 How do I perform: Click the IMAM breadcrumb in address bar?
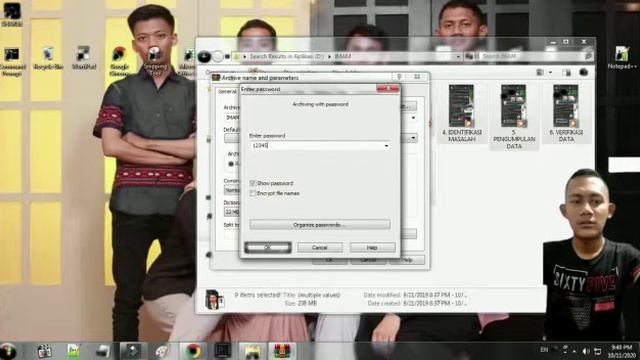tap(342, 56)
